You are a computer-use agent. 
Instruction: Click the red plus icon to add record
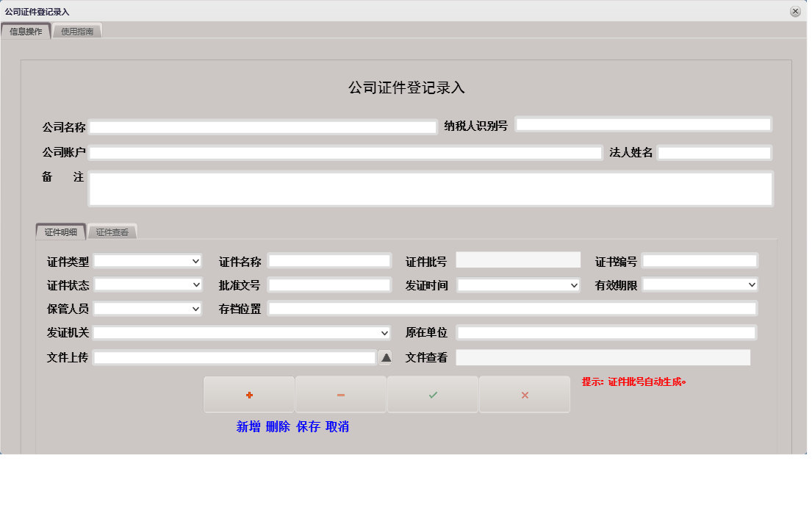pos(248,394)
